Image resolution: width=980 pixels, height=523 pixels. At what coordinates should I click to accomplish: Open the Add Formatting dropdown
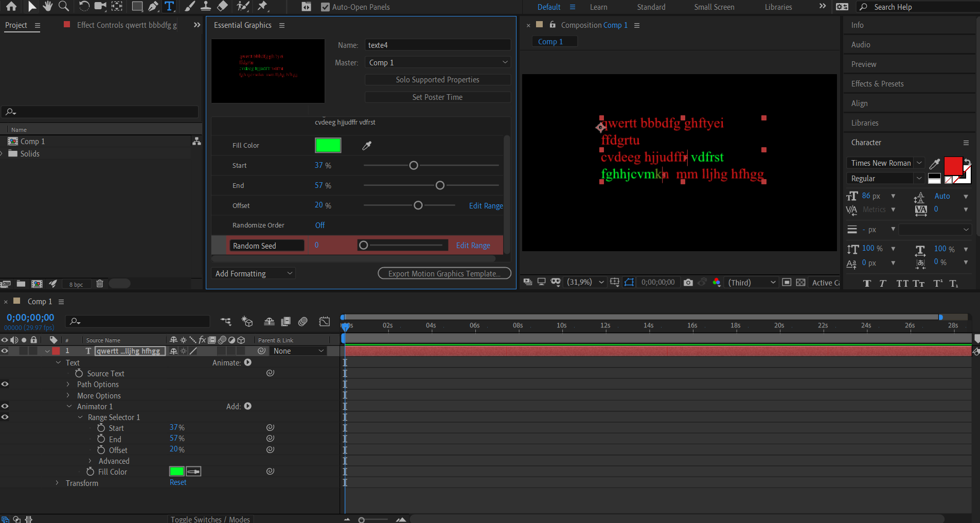pyautogui.click(x=254, y=273)
